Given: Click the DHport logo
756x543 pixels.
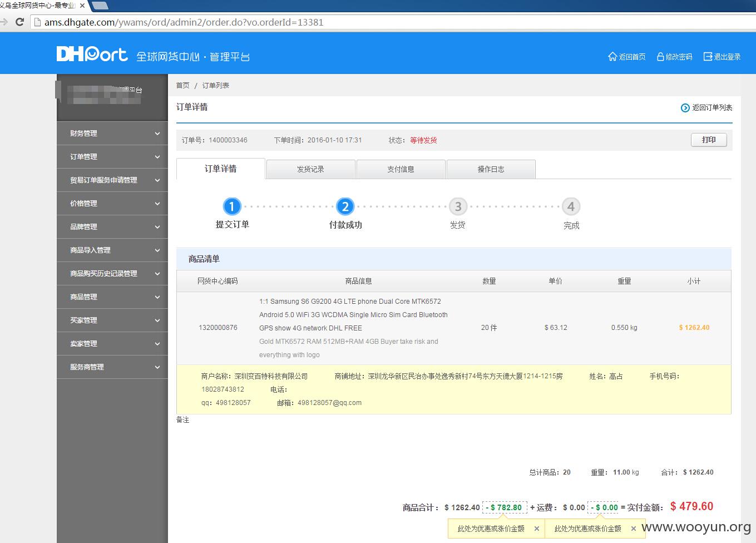Looking at the screenshot, I should coord(92,54).
